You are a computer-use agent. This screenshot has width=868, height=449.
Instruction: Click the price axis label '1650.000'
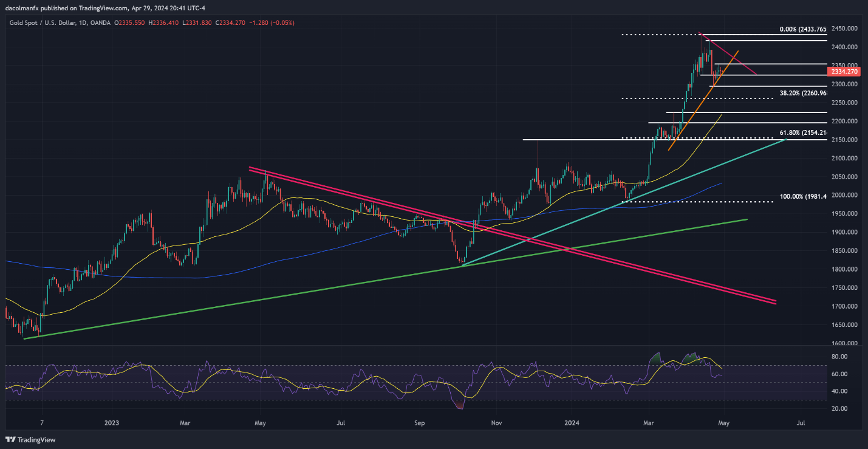pos(844,325)
